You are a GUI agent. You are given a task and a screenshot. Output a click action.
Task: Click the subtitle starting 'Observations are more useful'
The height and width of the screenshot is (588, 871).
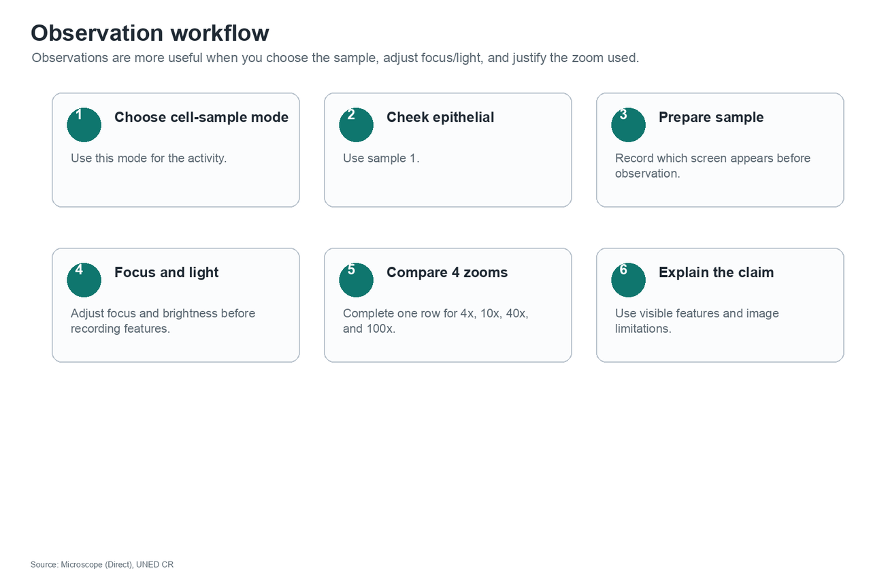pos(335,58)
